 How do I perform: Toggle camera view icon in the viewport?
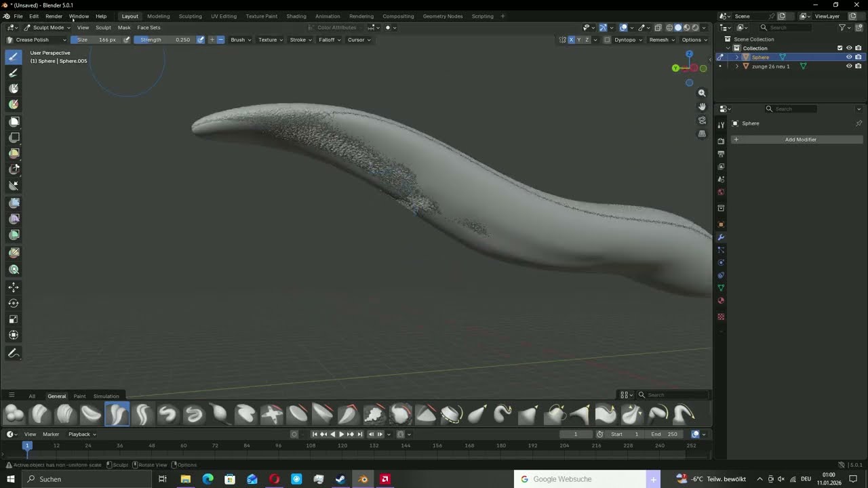(x=702, y=120)
